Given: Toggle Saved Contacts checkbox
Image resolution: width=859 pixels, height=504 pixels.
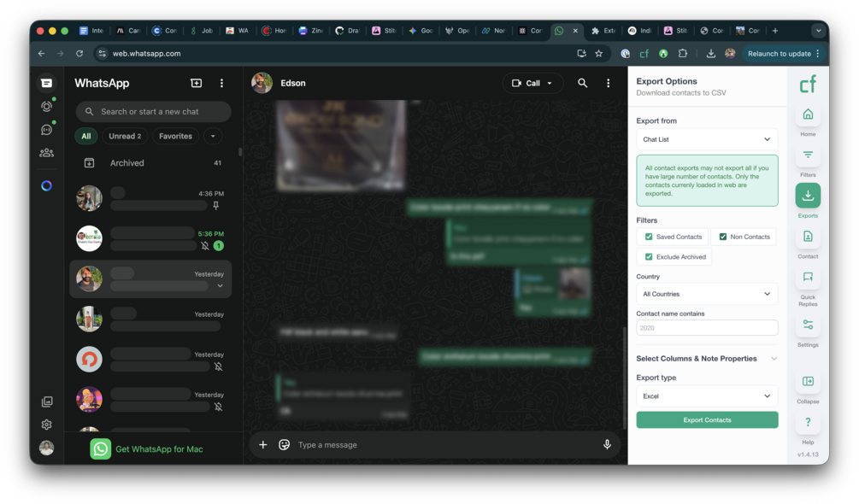Looking at the screenshot, I should 649,237.
